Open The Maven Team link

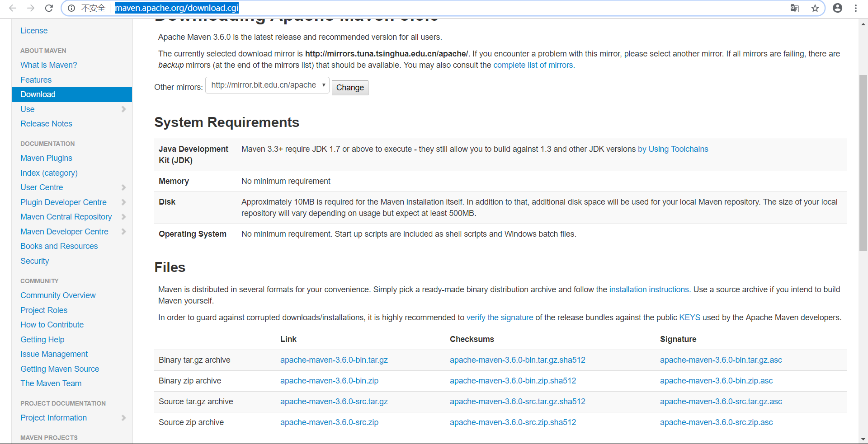(x=51, y=383)
